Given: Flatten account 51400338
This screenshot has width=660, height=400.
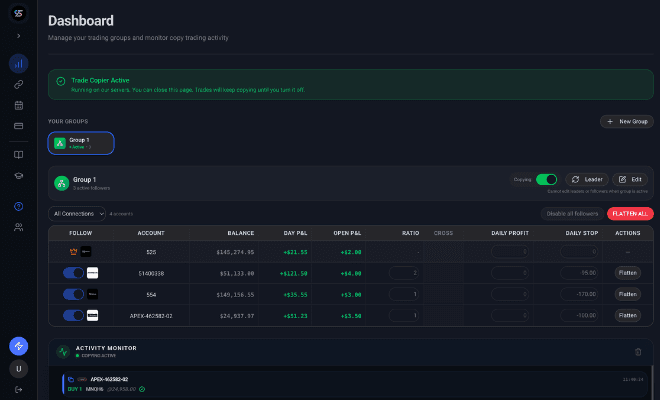Looking at the screenshot, I should [628, 273].
